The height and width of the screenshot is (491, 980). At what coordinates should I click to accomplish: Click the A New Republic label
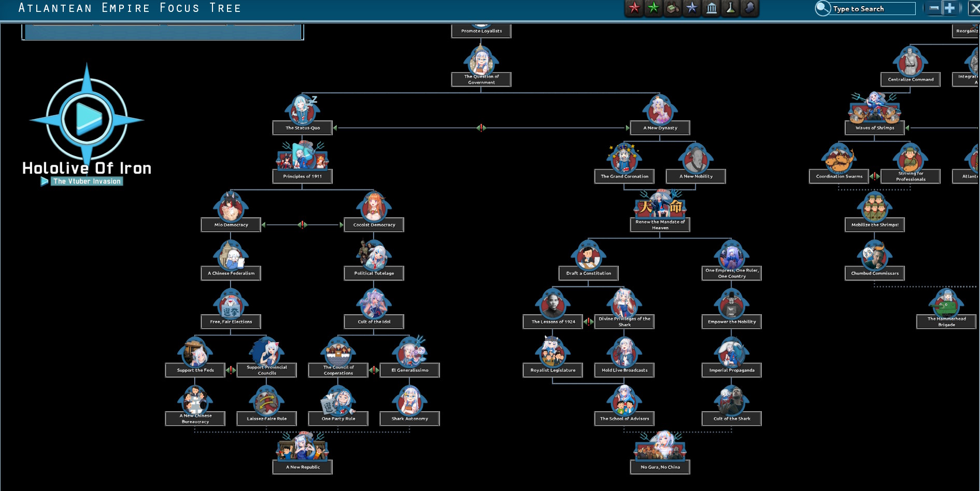coord(303,467)
